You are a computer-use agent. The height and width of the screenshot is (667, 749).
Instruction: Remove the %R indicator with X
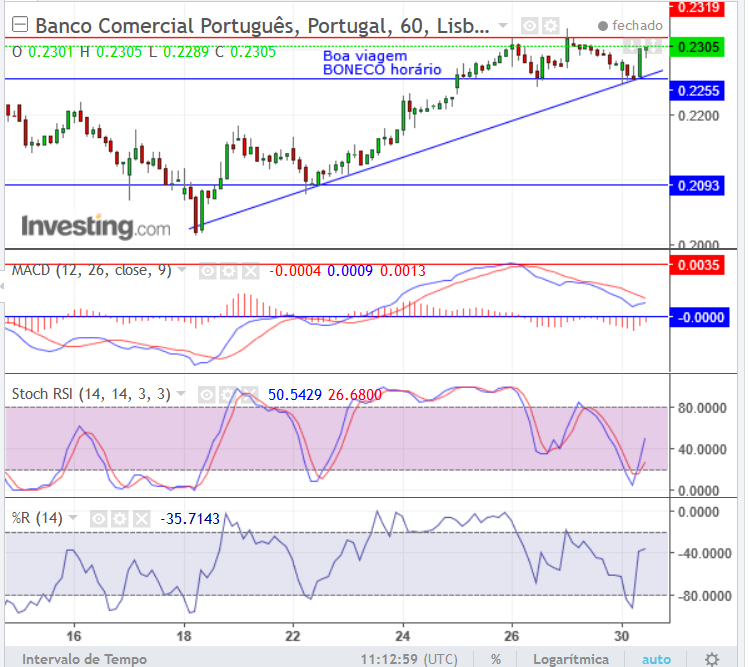pos(141,519)
